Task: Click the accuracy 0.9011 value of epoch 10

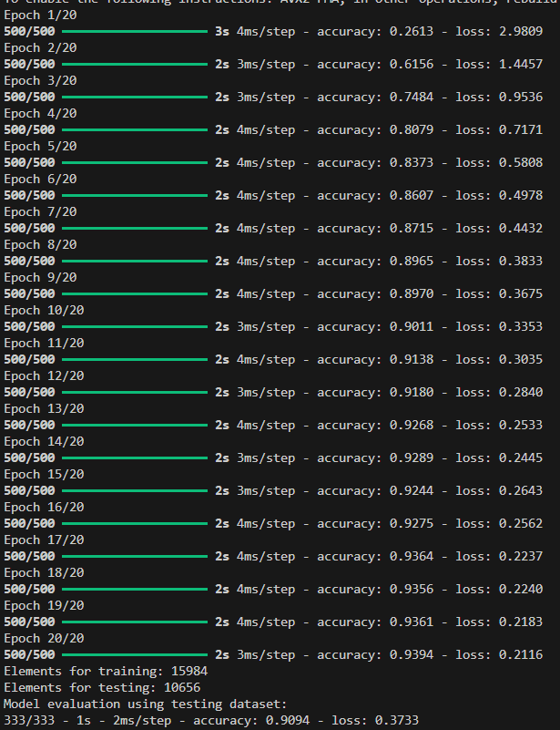Action: click(x=412, y=326)
